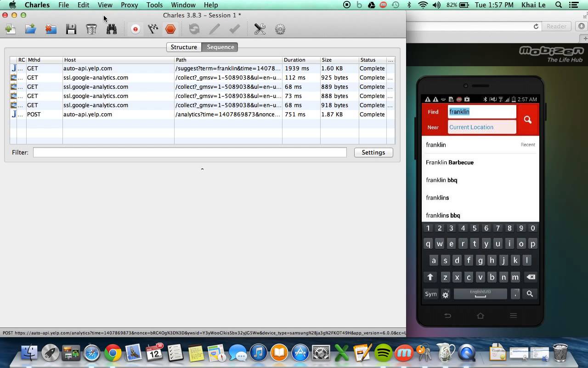Switch to the Structure tab
Image resolution: width=588 pixels, height=368 pixels.
184,47
